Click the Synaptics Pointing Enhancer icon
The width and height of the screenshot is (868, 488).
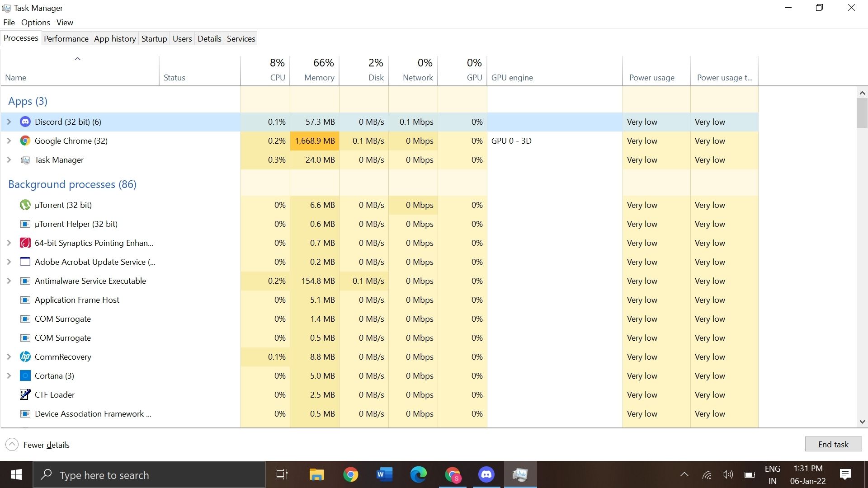coord(25,243)
